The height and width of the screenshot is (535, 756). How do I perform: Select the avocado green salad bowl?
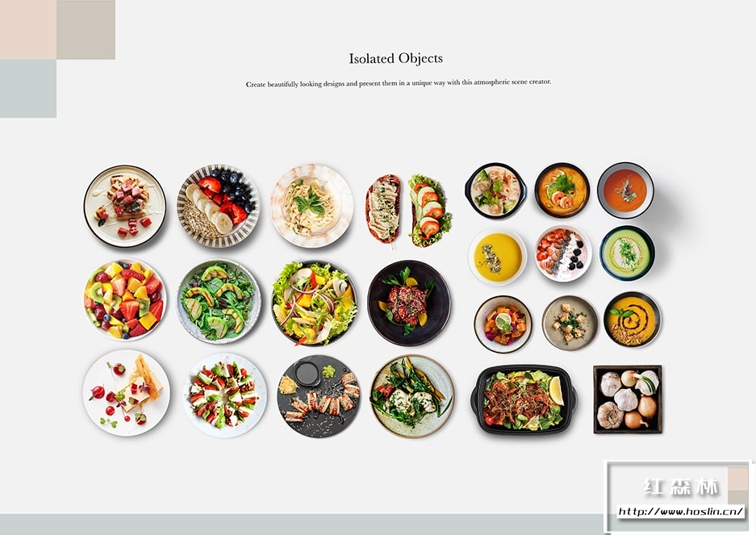click(219, 302)
